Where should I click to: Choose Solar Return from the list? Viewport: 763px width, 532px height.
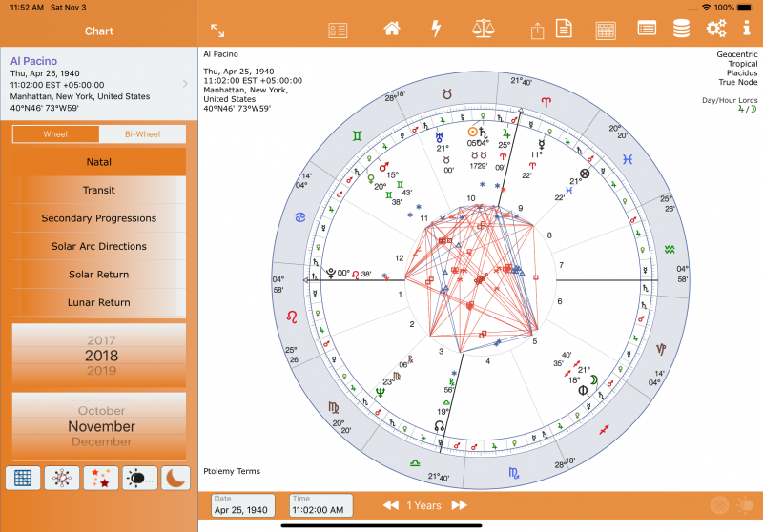click(99, 275)
